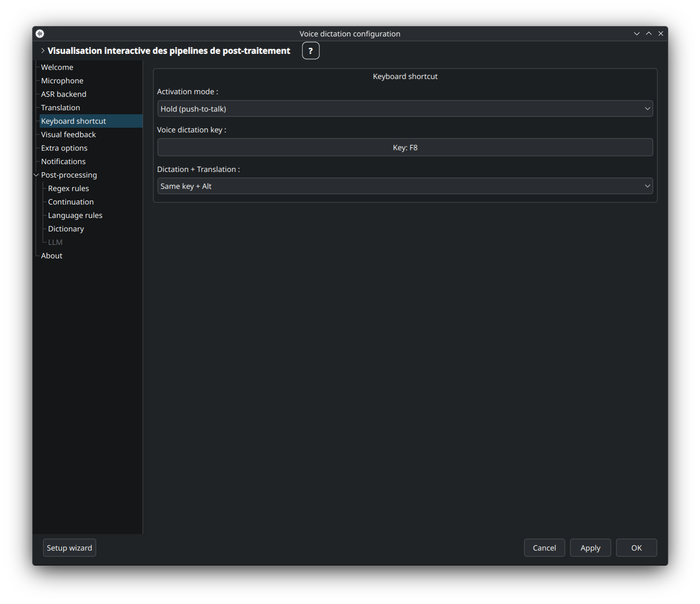Select the Post-processing sidebar entry
This screenshot has height=604, width=700.
69,175
